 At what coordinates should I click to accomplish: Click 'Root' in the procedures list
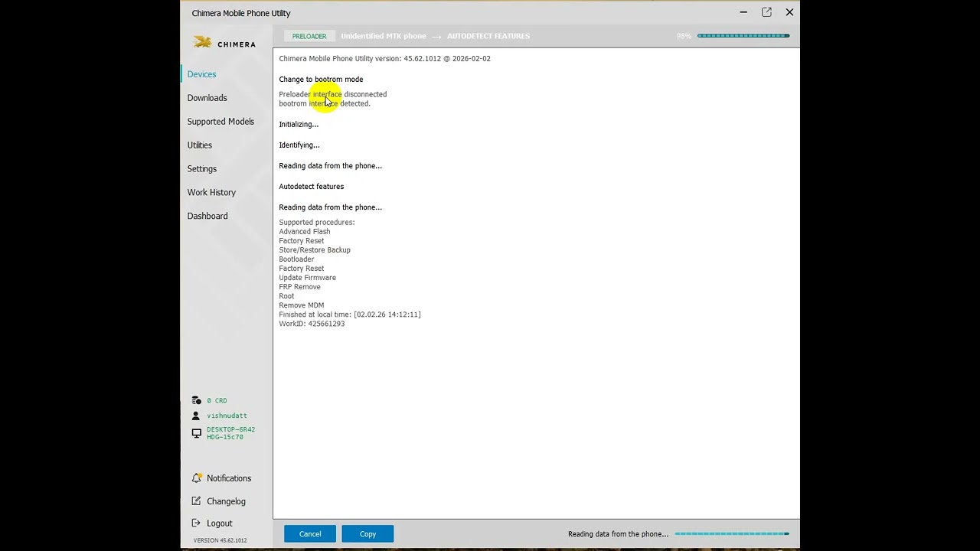click(286, 296)
